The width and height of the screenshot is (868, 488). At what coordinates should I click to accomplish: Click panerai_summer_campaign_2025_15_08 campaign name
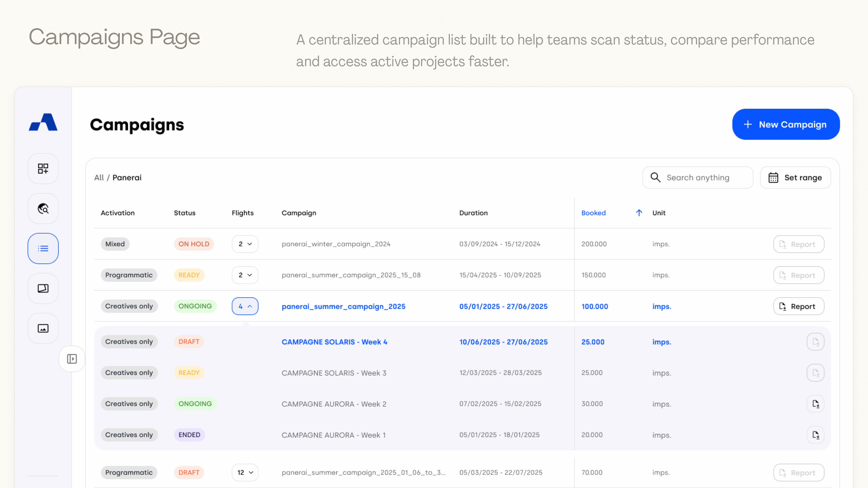[x=351, y=275]
